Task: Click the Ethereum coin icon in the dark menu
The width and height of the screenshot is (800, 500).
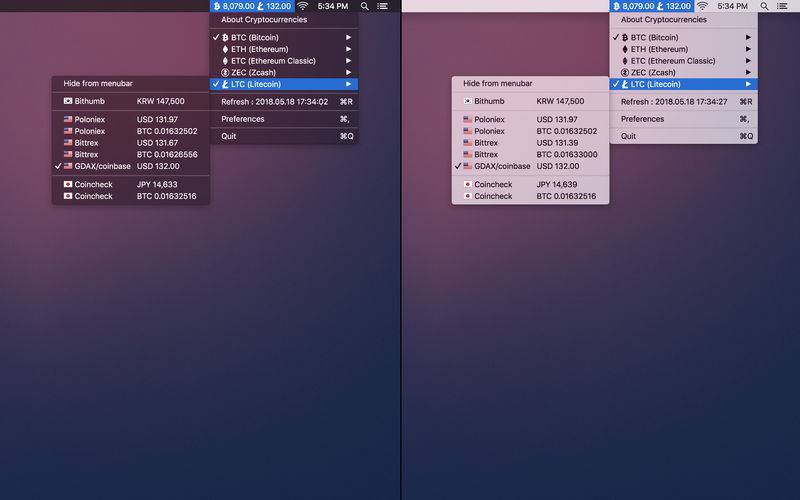Action: click(225, 49)
